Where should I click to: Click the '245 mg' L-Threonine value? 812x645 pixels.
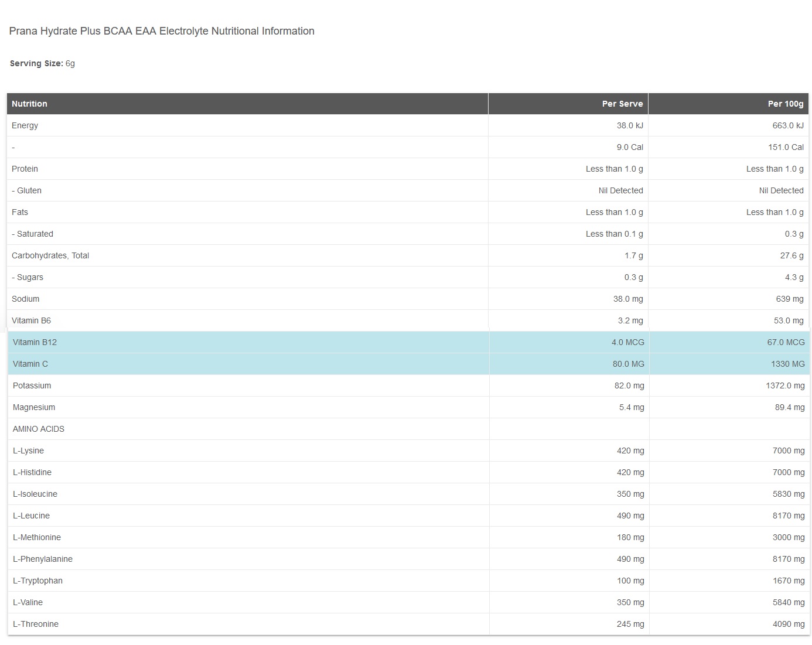tap(630, 624)
